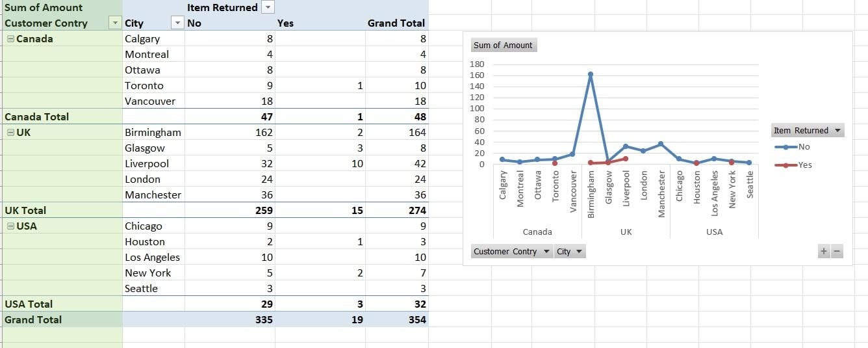Click the 180 value on chart vertical axis
The width and height of the screenshot is (868, 348).
pyautogui.click(x=477, y=64)
